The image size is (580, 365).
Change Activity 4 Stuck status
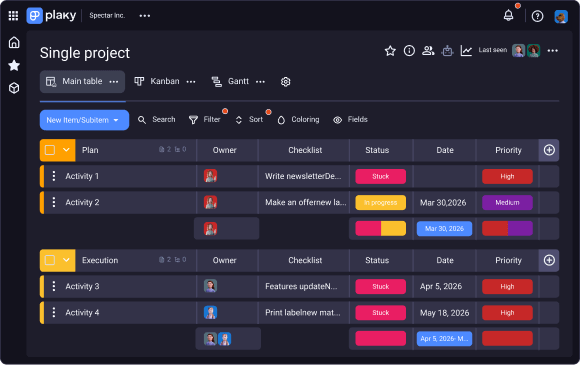click(x=381, y=313)
